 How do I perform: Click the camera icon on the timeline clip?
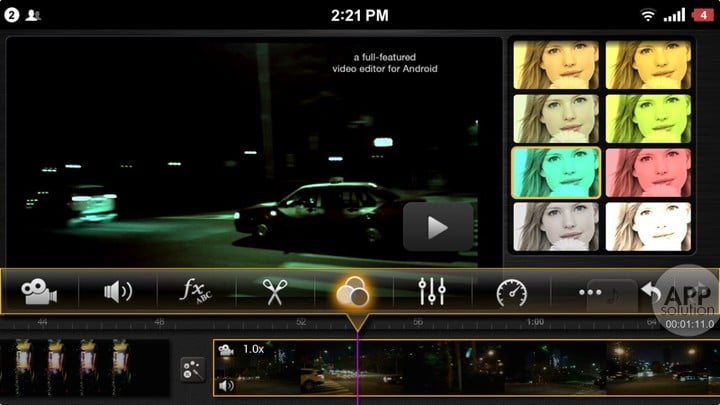point(226,350)
